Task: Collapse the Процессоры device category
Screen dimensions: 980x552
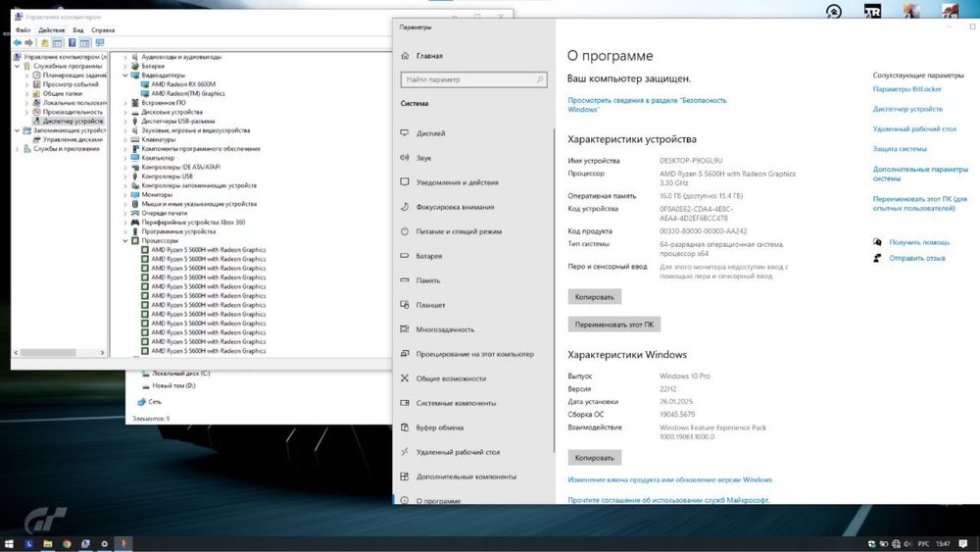Action: pyautogui.click(x=125, y=240)
